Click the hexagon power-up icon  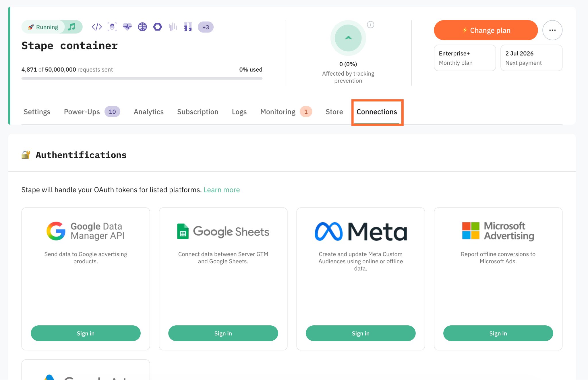click(158, 27)
